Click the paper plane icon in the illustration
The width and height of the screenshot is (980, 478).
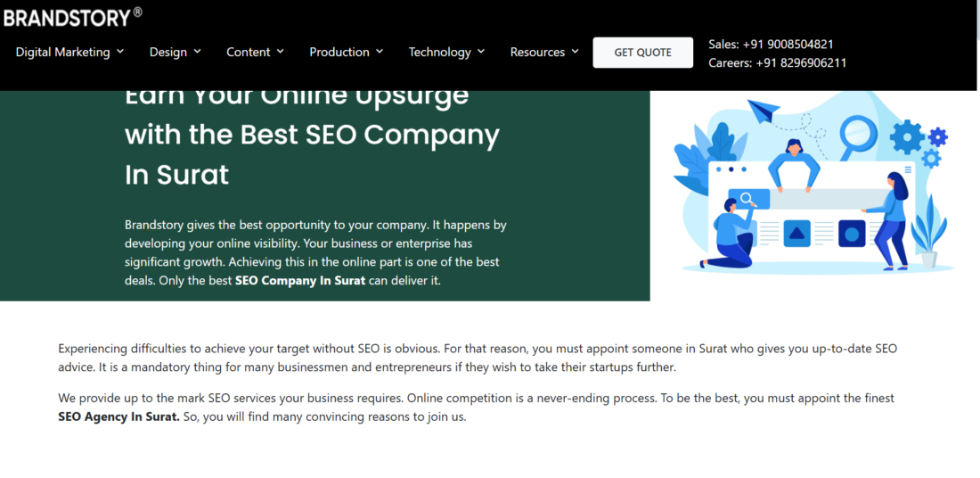point(763,111)
